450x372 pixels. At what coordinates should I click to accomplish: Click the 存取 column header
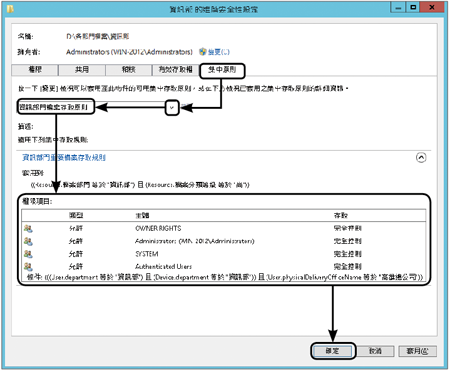pos(341,215)
